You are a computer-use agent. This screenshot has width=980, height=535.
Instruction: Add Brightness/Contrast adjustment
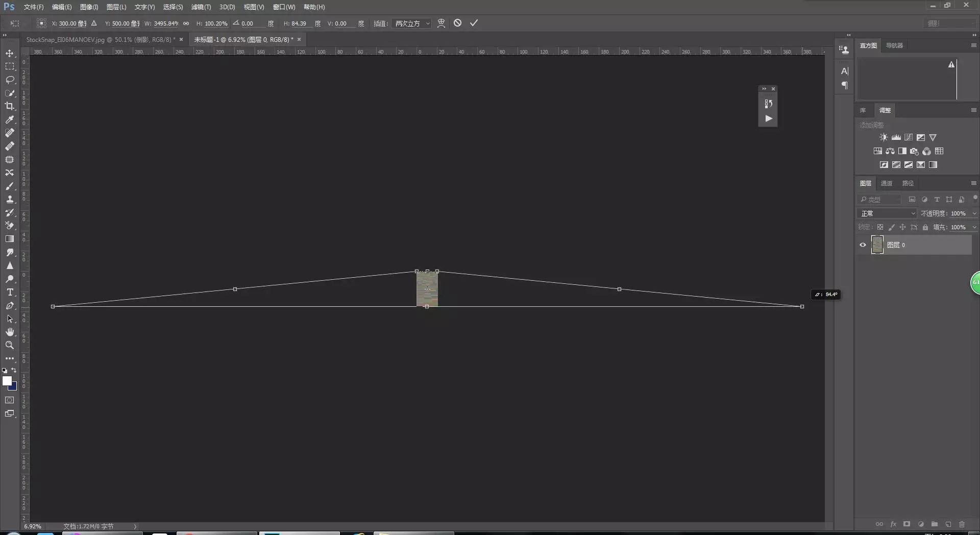884,137
